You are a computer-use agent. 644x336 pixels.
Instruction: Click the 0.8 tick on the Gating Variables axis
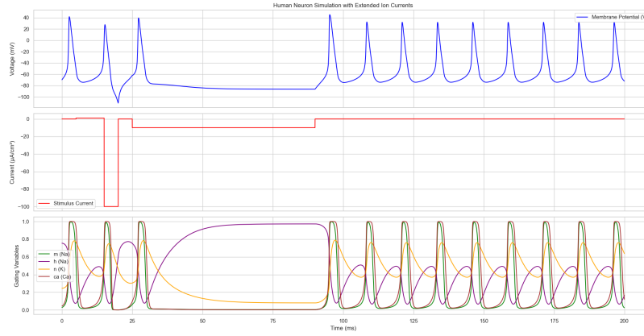point(26,239)
